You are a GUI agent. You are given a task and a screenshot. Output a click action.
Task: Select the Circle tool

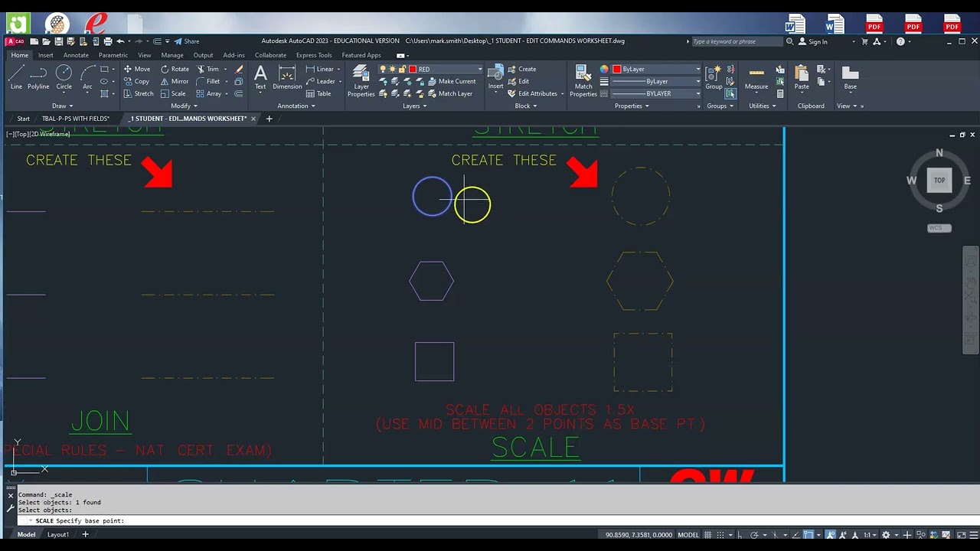point(64,77)
